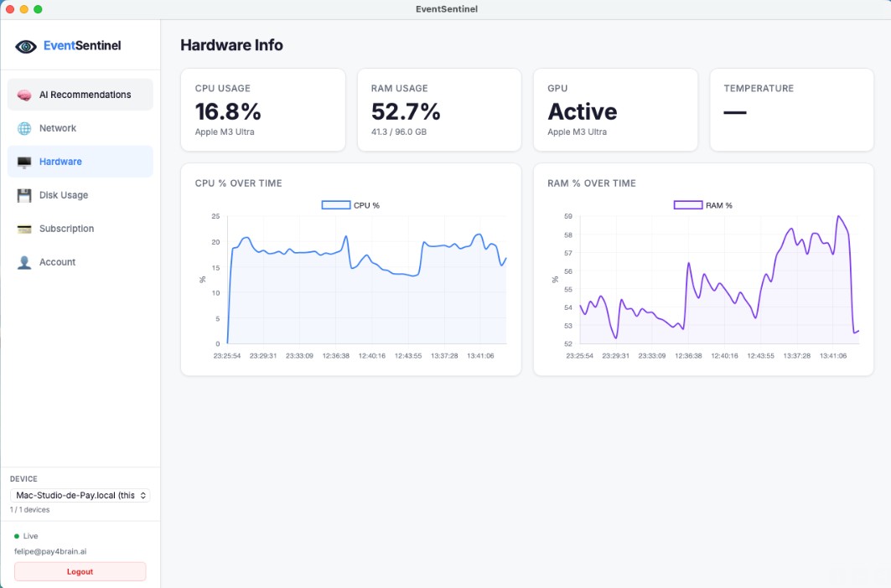
Task: Toggle the RAM % legend series
Action: 703,205
